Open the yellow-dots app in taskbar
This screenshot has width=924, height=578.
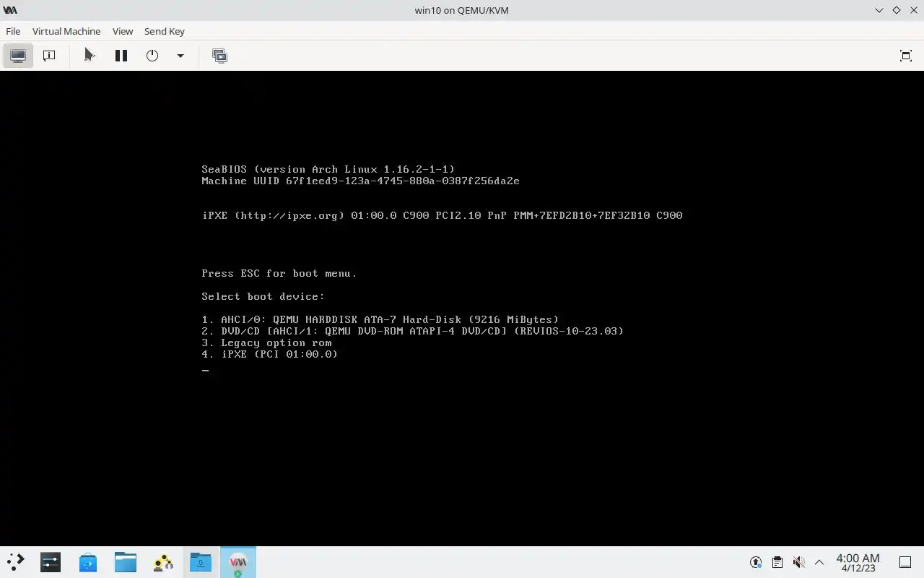pos(163,561)
